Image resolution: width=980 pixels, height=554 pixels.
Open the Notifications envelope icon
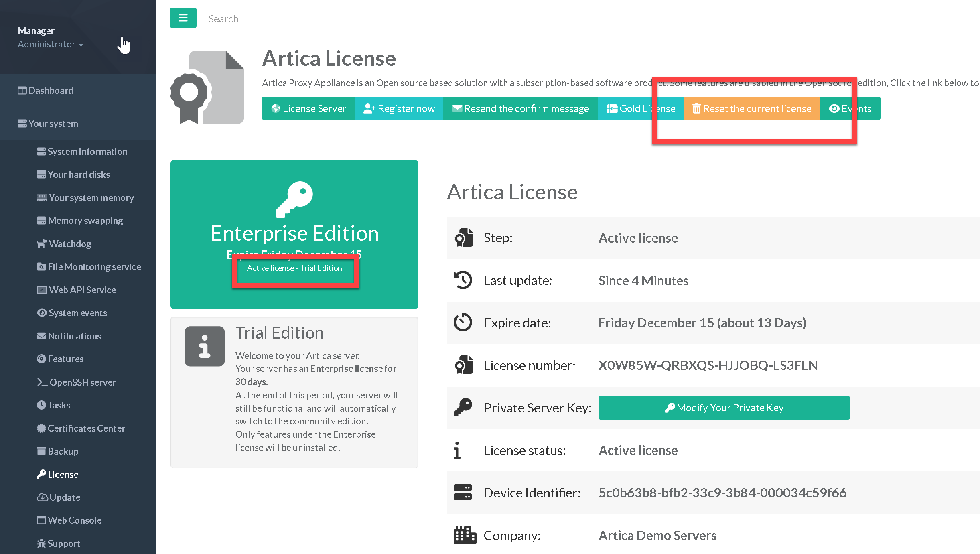[x=41, y=336]
